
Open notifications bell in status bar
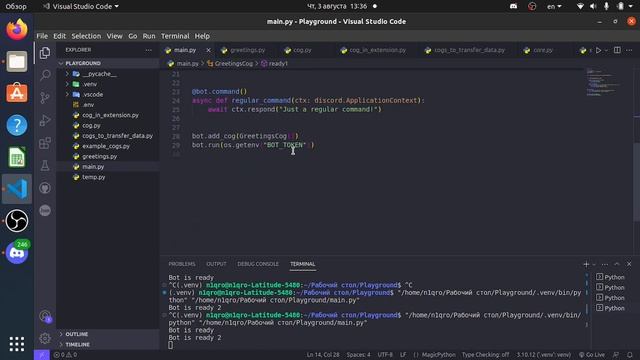point(630,355)
